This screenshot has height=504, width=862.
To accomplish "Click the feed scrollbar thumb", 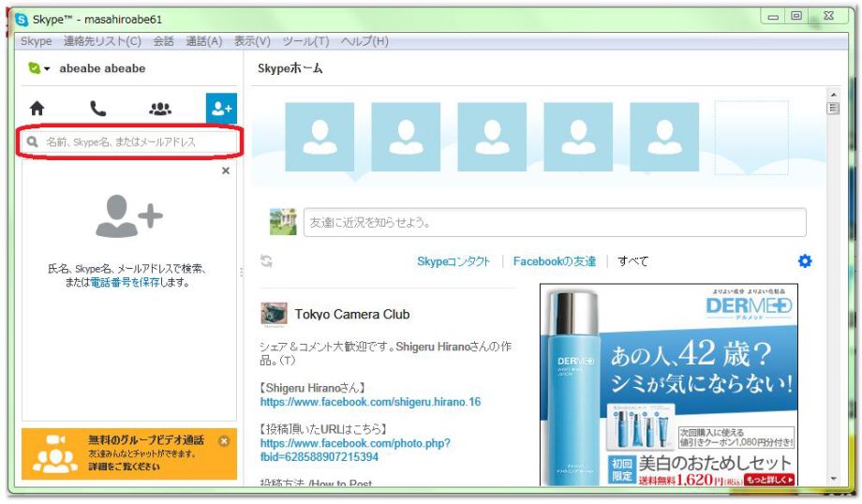I will point(833,109).
